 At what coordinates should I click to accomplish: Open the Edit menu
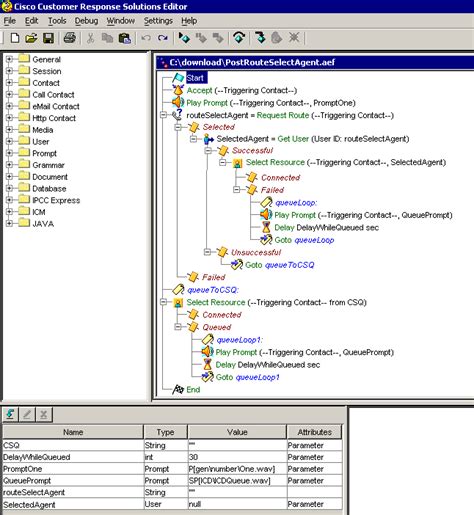(x=32, y=21)
